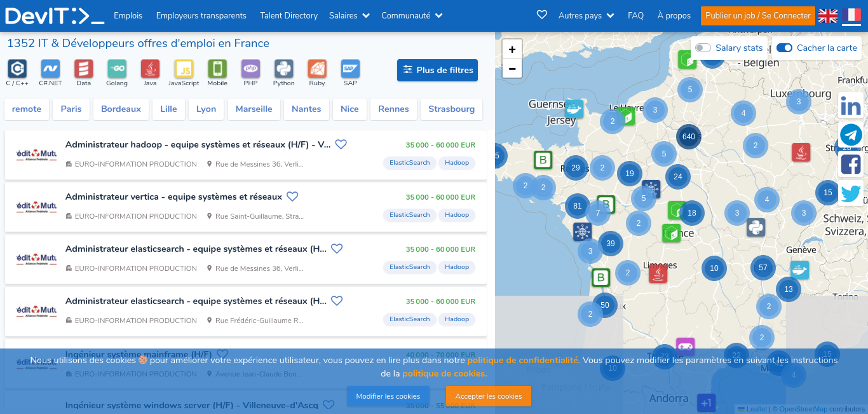Filter by Java technology icon
Viewport: 868px width, 414px height.
pos(150,69)
